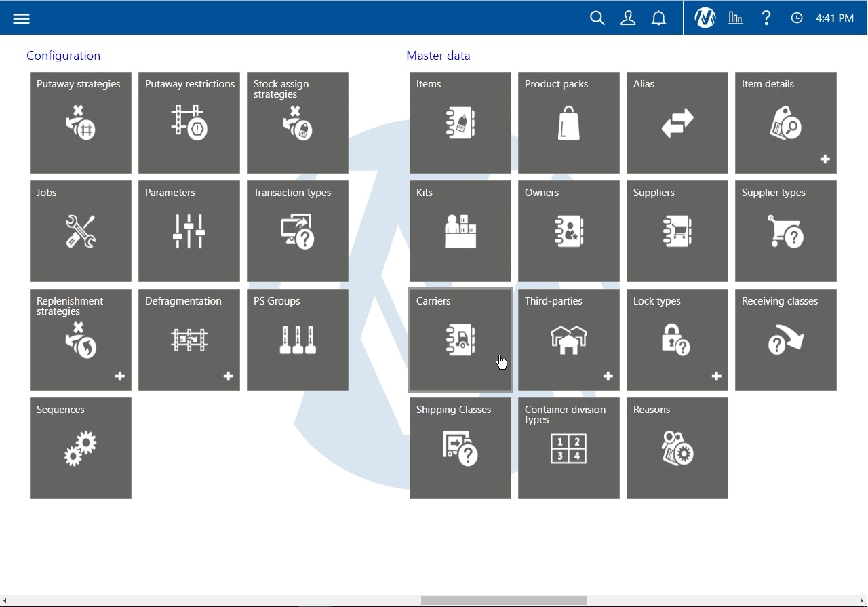Open the notifications bell
The width and height of the screenshot is (868, 607).
click(658, 18)
